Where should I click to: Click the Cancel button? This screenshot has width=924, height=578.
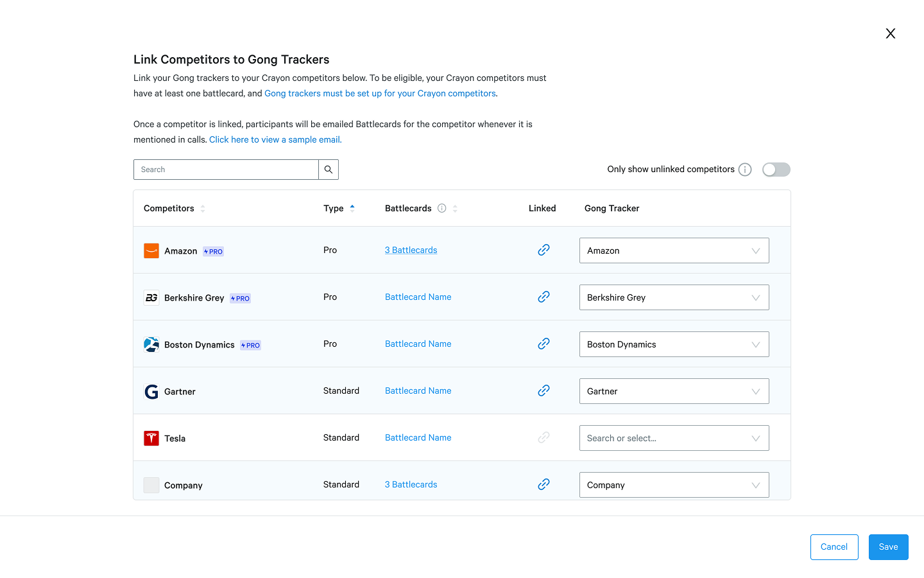coord(834,547)
